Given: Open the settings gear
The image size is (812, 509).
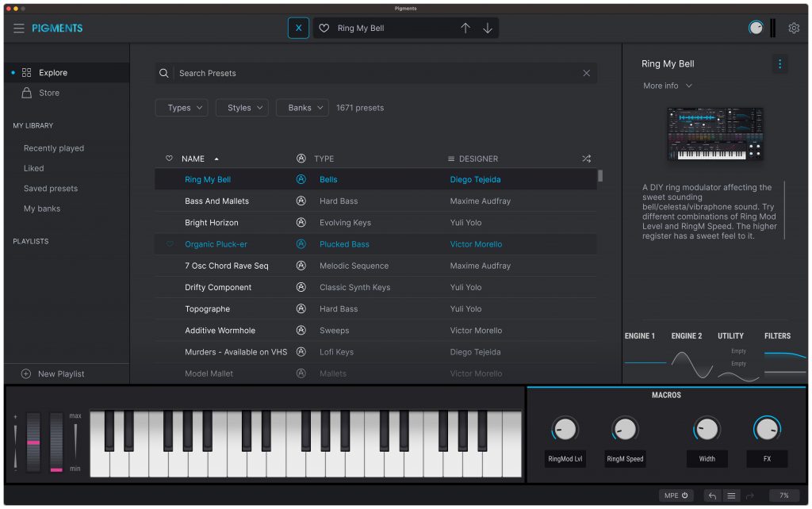Looking at the screenshot, I should pyautogui.click(x=794, y=27).
